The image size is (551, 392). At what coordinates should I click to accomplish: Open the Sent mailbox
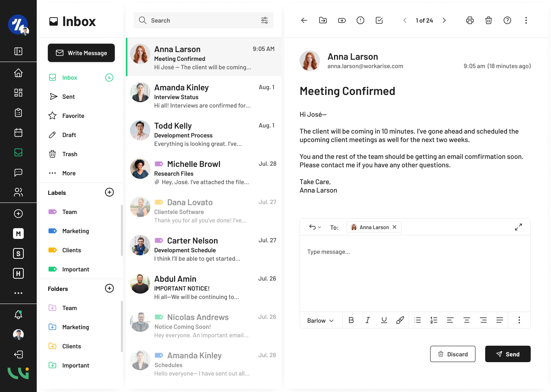68,97
